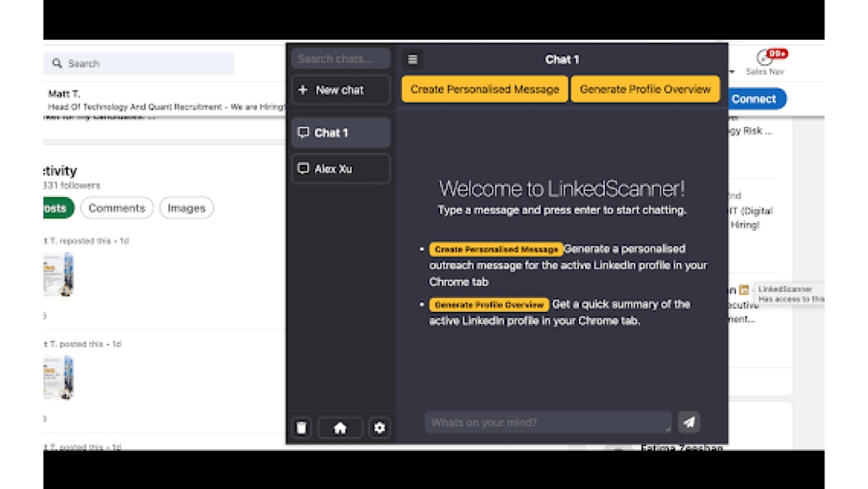Go to home via the house icon
Screen dimensions: 868x489
pos(340,427)
